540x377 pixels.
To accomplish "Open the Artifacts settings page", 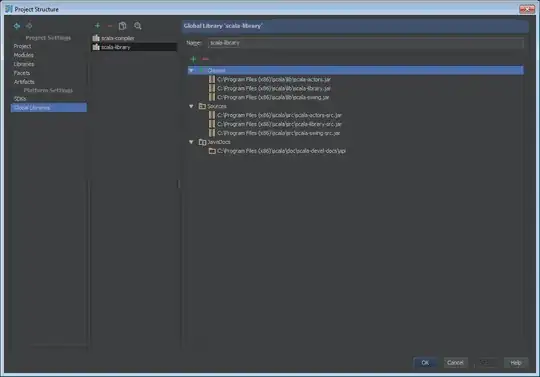I will pos(24,82).
